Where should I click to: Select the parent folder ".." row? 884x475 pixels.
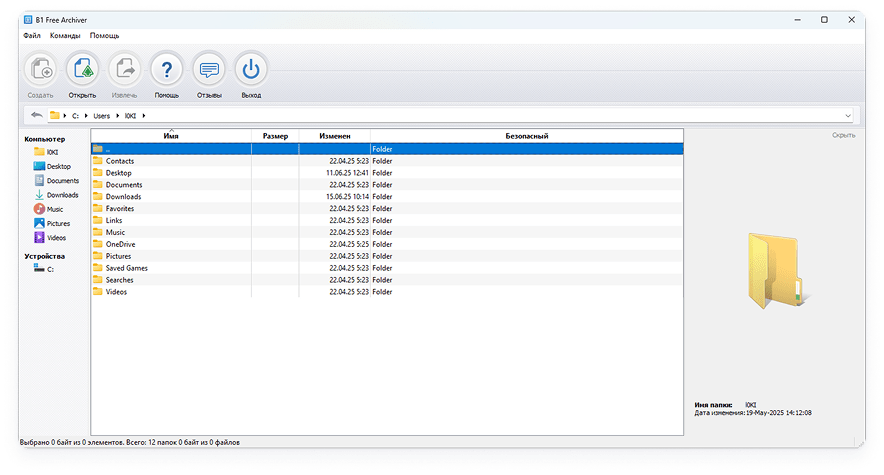387,149
